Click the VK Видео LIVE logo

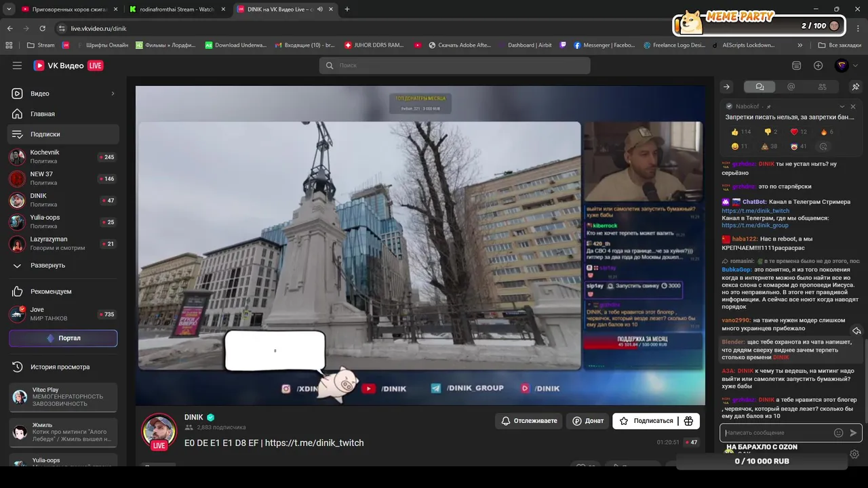click(68, 66)
